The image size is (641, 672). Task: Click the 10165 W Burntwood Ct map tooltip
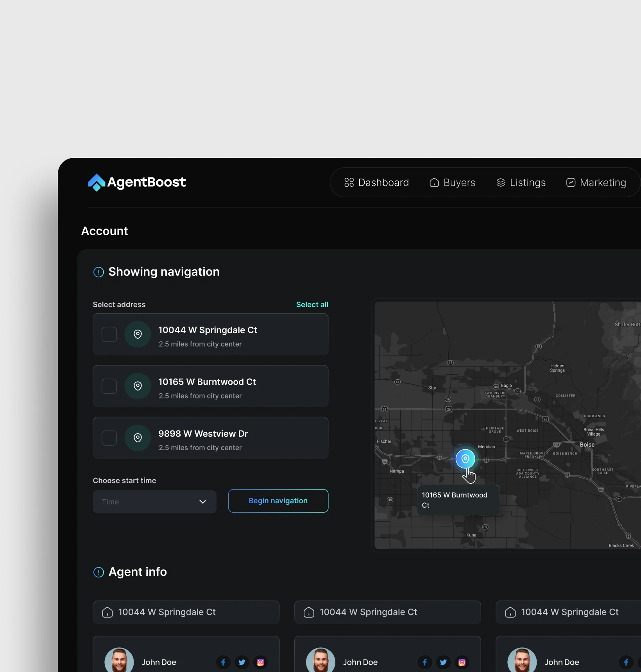[458, 500]
